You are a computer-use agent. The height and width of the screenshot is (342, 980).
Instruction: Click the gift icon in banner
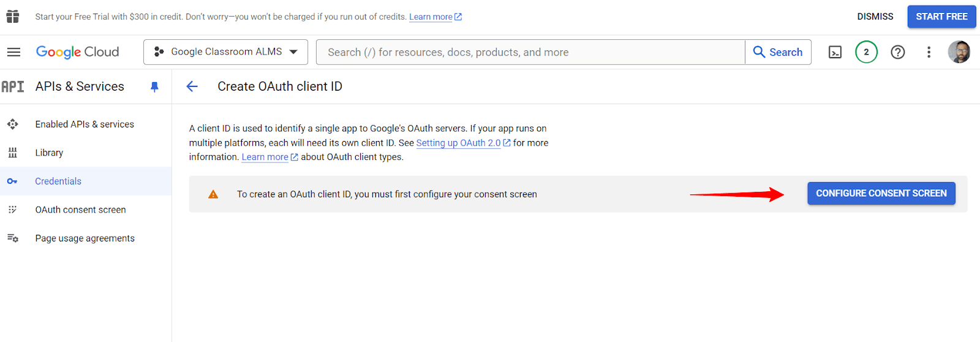[13, 17]
